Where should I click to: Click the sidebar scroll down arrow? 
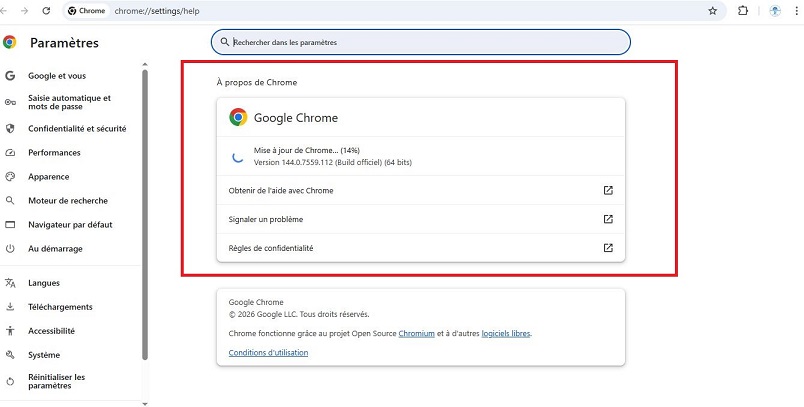click(145, 404)
